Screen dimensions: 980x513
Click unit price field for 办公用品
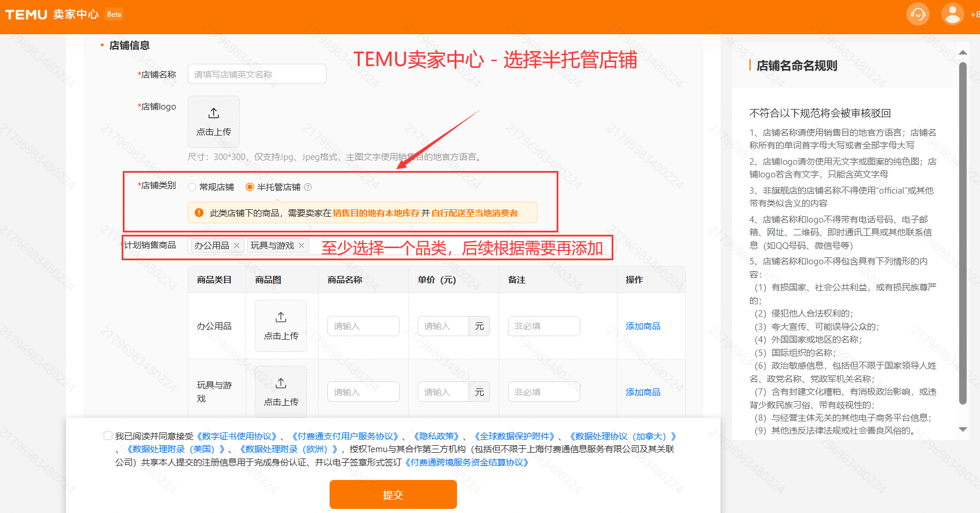click(x=443, y=326)
